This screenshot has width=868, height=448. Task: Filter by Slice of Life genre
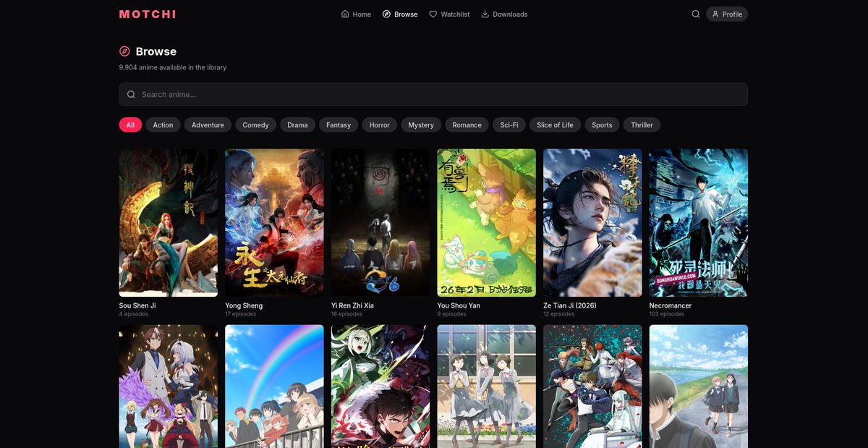point(555,124)
